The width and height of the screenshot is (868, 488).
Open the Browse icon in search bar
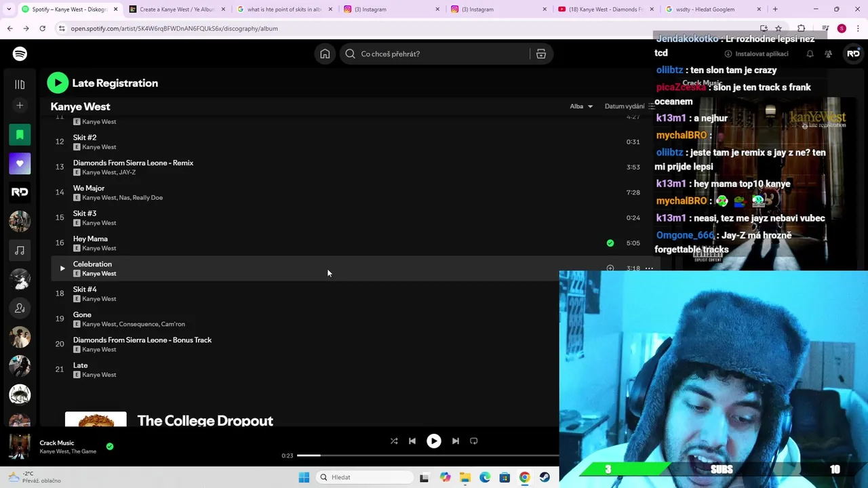coord(541,54)
